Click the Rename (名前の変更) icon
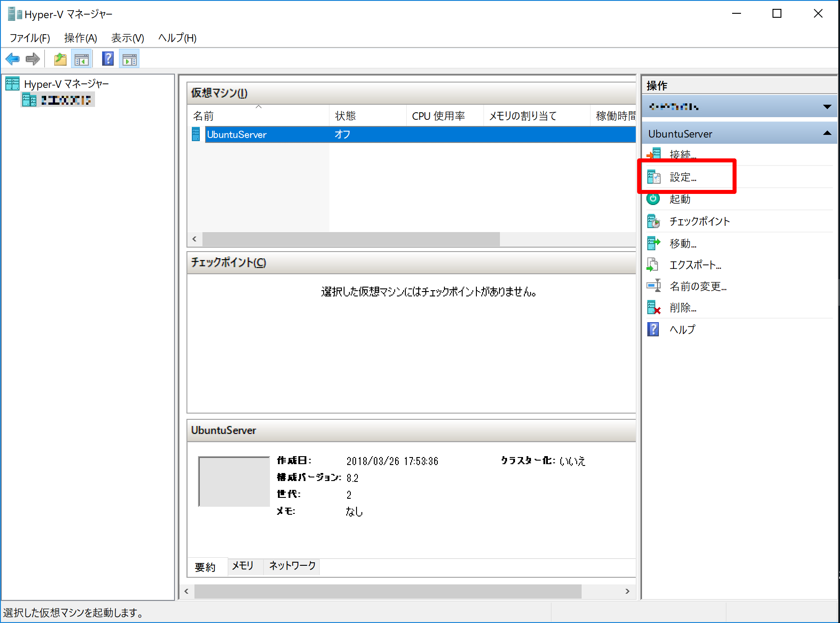The width and height of the screenshot is (840, 623). coord(654,286)
